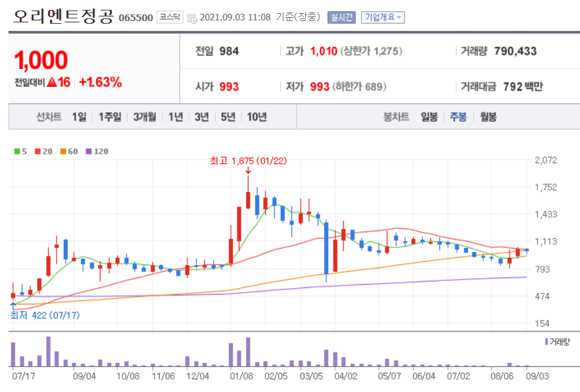Image resolution: width=580 pixels, height=392 pixels.
Task: Click the orange 60 moving average legend
Action: click(x=69, y=151)
